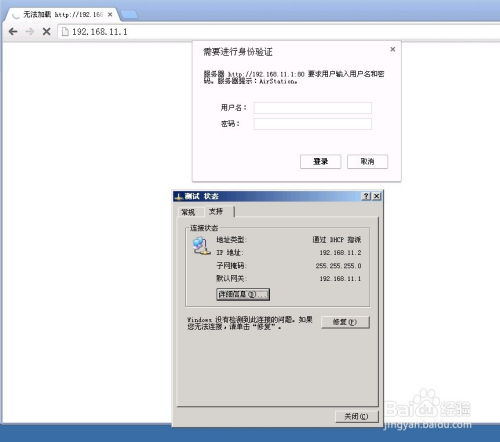Screen dimensions: 500x442
Task: Open a new browser tab
Action: coord(129,14)
